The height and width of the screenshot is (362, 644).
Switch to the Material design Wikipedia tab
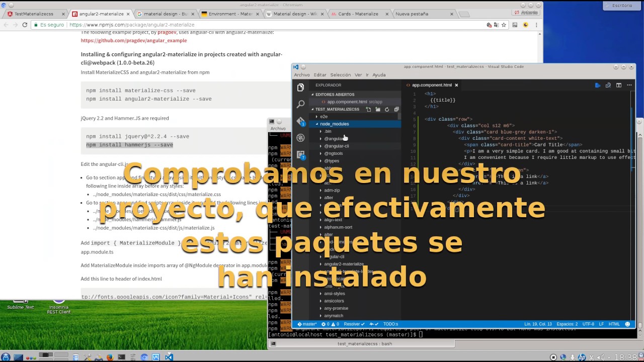[x=295, y=14]
